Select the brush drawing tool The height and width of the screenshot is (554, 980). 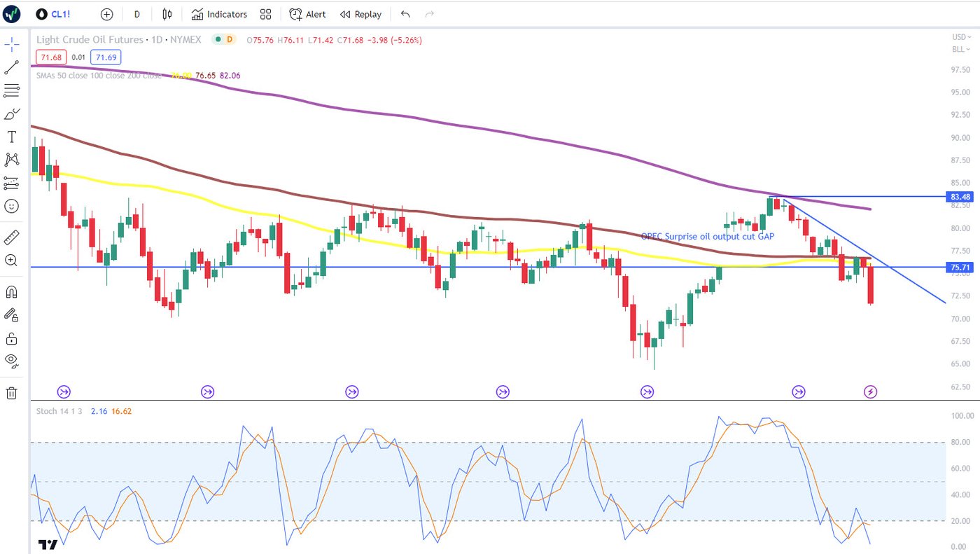point(11,114)
